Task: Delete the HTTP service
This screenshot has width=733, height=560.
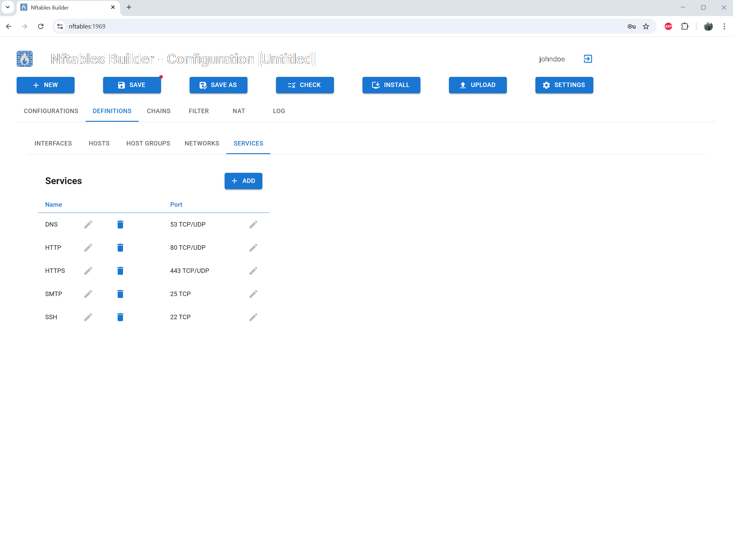Action: pos(120,247)
